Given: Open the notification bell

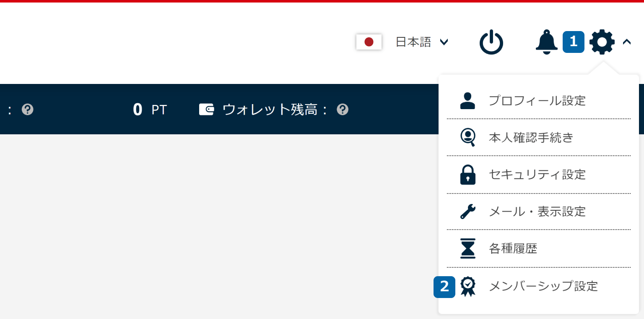Looking at the screenshot, I should click(547, 42).
